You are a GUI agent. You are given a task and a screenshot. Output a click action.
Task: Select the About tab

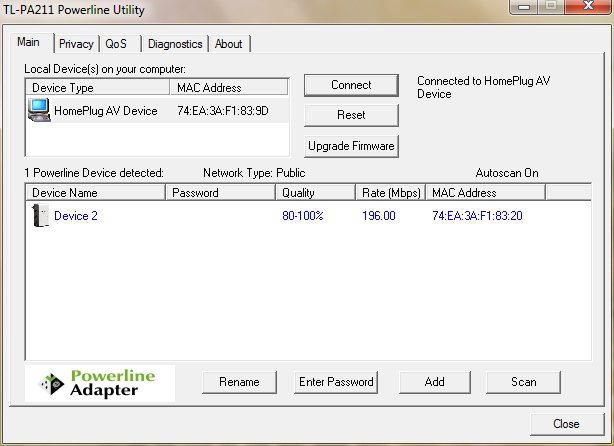pyautogui.click(x=229, y=44)
